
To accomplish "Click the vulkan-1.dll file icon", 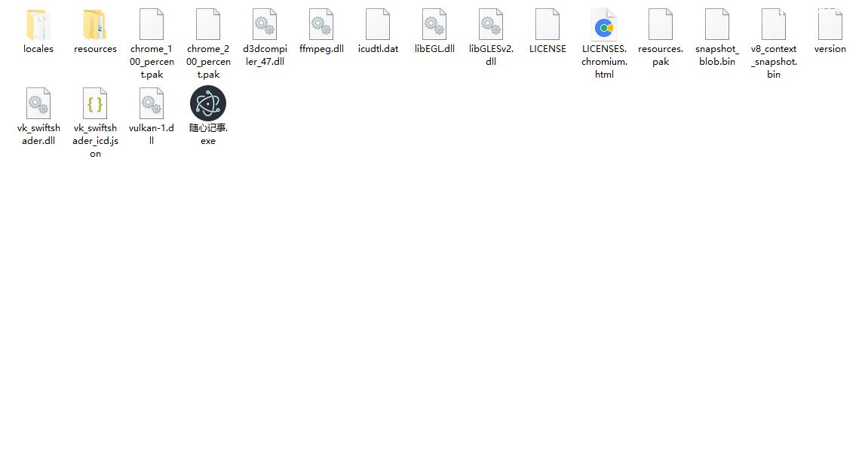I will 152,104.
